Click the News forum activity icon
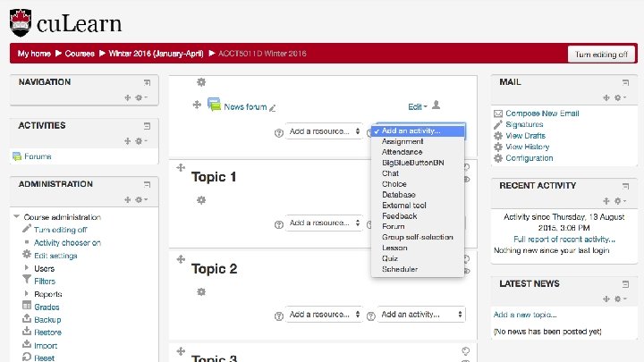The width and height of the screenshot is (644, 362). pyautogui.click(x=214, y=105)
